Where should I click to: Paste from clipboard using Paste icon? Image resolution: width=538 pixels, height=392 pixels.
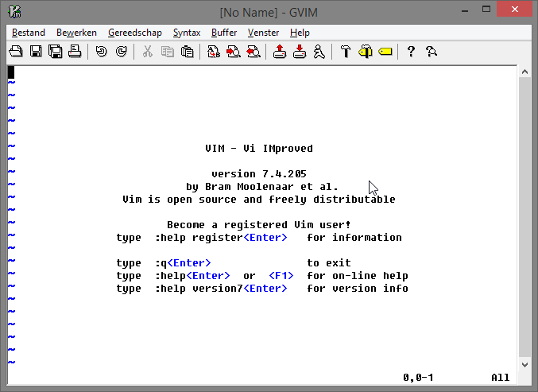(188, 52)
